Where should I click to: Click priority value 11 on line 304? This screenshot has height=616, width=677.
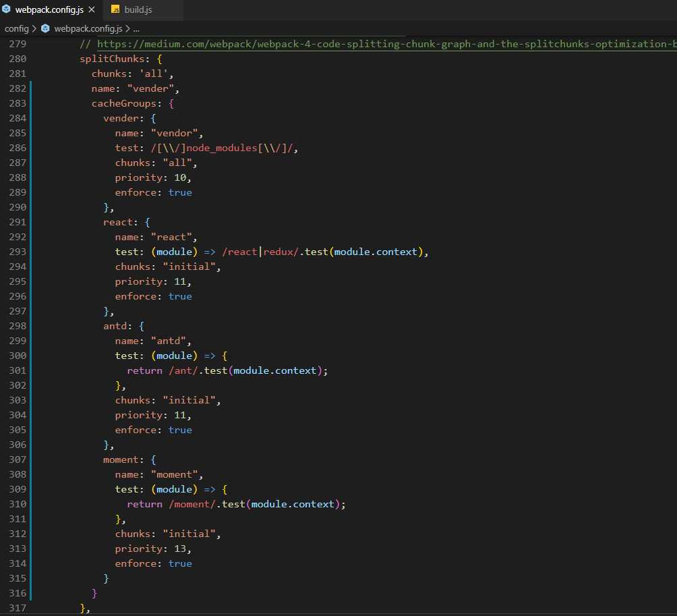click(180, 415)
